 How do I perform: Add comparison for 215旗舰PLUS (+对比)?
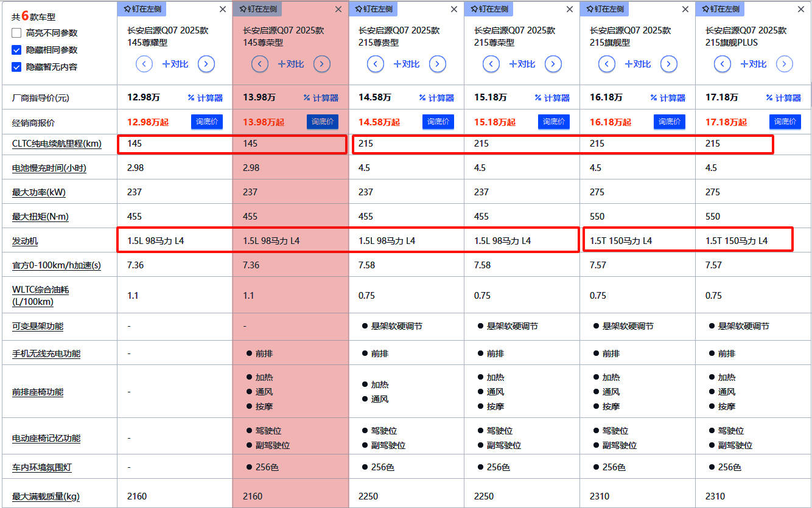[x=754, y=64]
